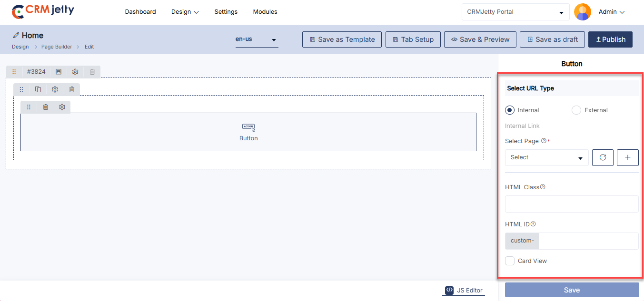Go to the Modules menu item
Image resolution: width=644 pixels, height=301 pixels.
265,12
